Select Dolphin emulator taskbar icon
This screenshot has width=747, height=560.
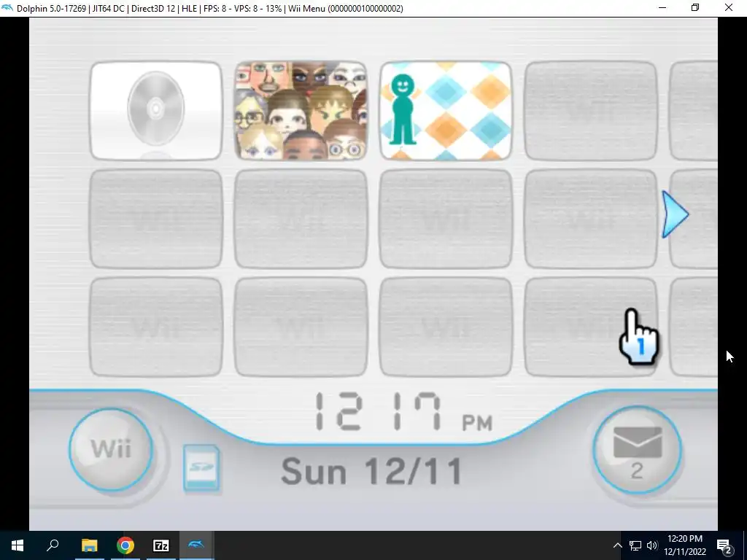(196, 545)
